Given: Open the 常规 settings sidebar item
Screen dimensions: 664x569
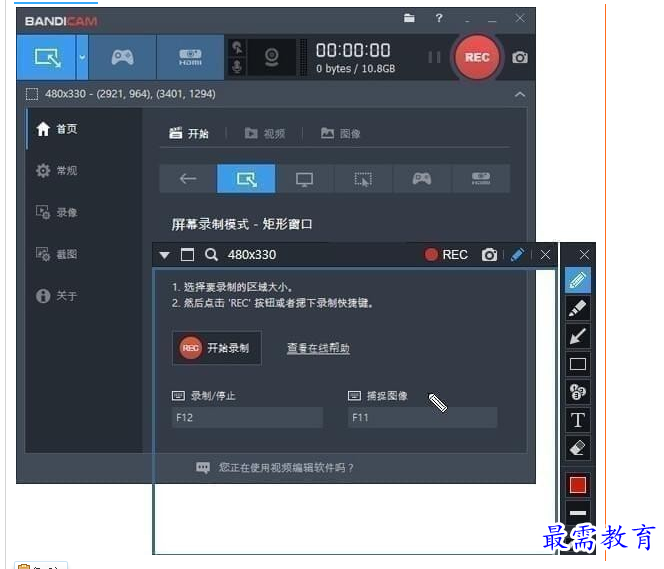Looking at the screenshot, I should 57,170.
